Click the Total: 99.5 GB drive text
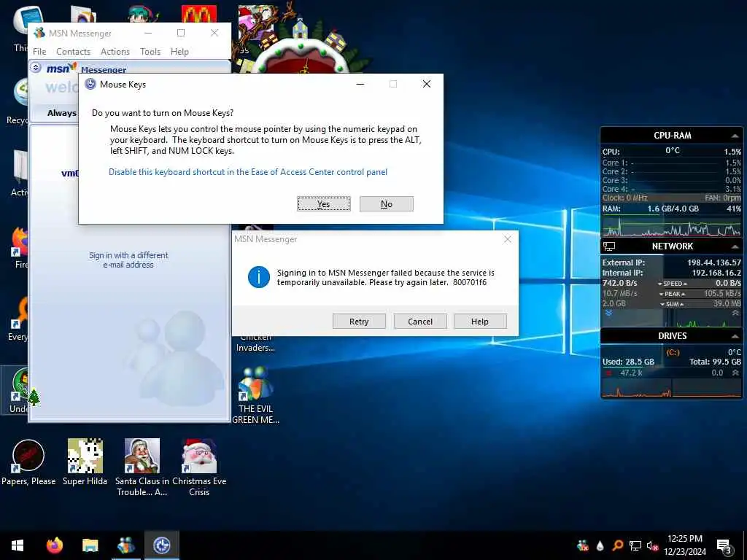 (715, 362)
